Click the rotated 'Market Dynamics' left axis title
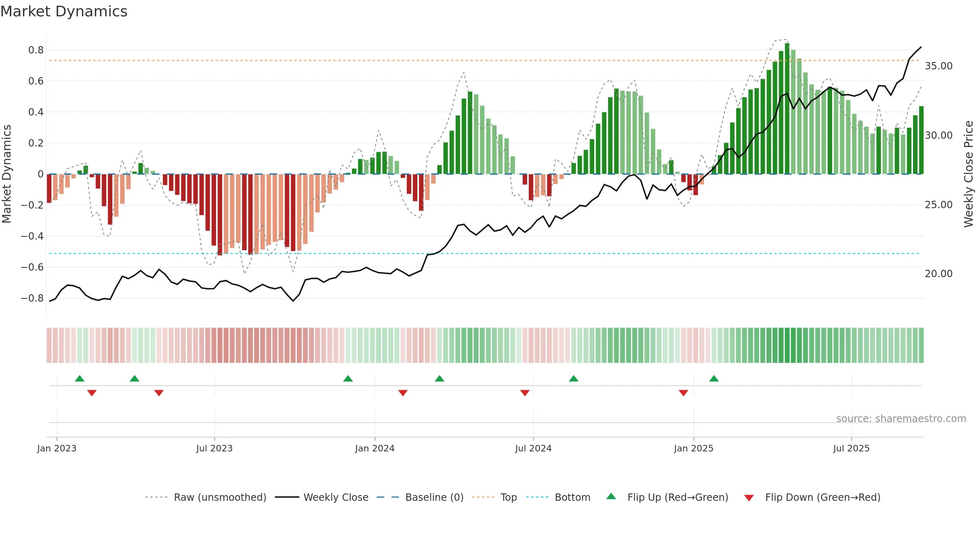 point(7,174)
